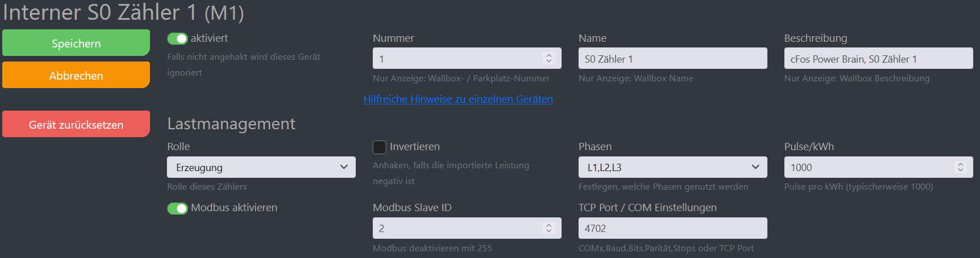Click the orange Abbrechen button

tap(76, 76)
